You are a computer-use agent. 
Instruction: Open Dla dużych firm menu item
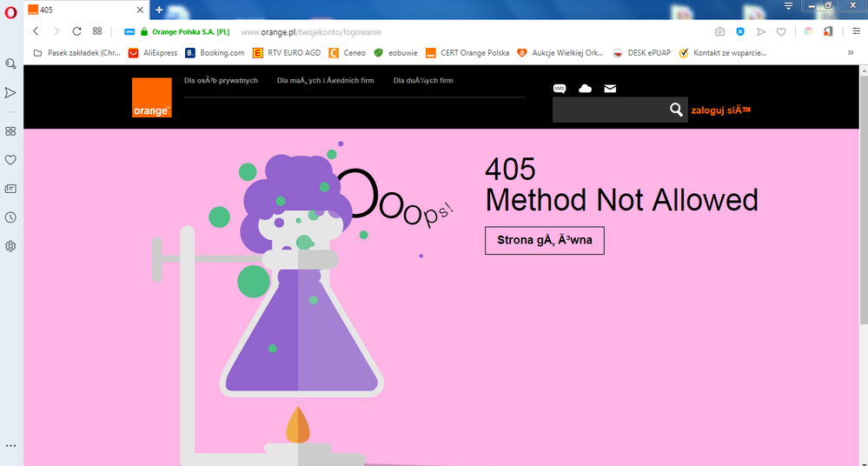point(423,80)
